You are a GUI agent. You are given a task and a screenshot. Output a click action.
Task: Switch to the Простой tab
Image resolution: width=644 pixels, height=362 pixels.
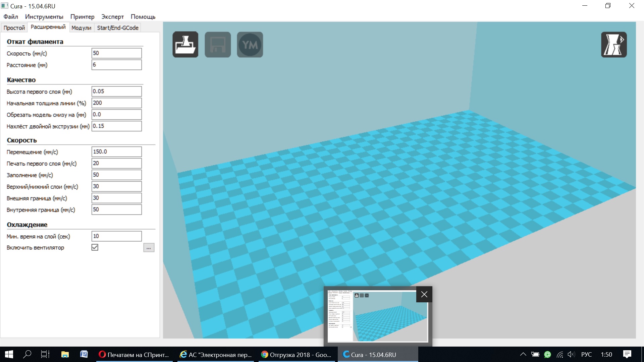tap(14, 28)
